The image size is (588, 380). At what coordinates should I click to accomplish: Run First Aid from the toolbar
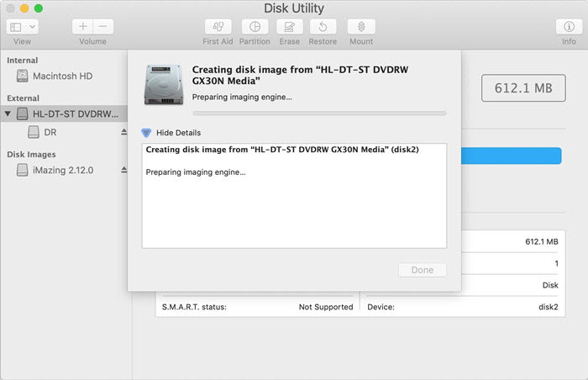coord(218,27)
